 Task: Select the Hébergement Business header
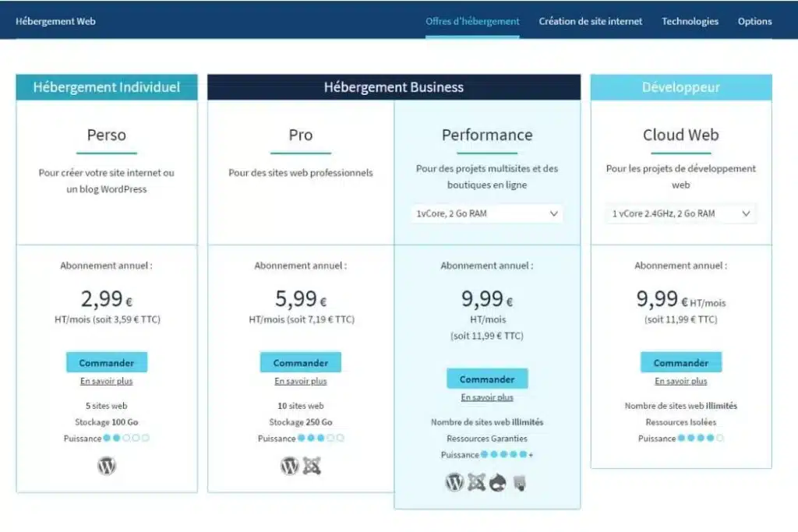(x=394, y=87)
